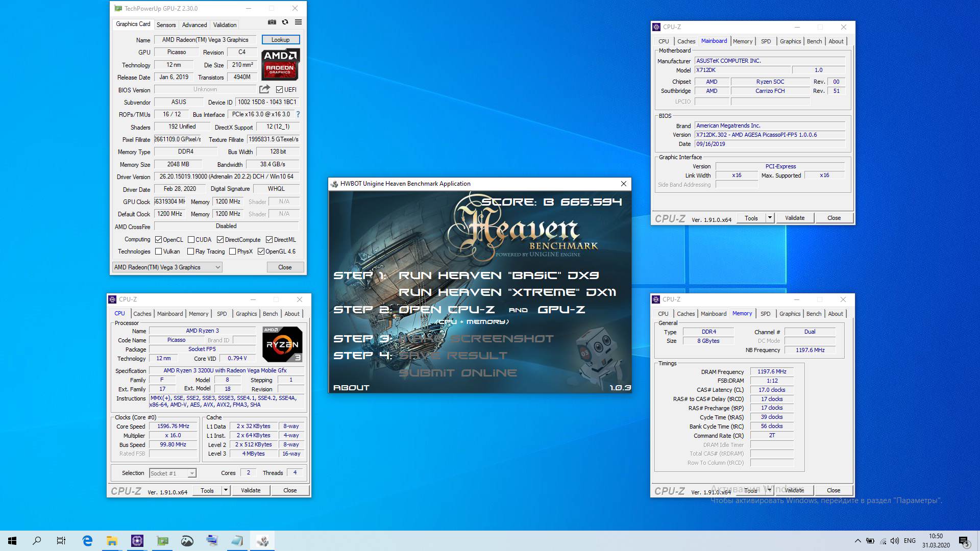980x551 pixels.
Task: Click Validate in bottom-left CPU-Z window
Action: coord(251,490)
